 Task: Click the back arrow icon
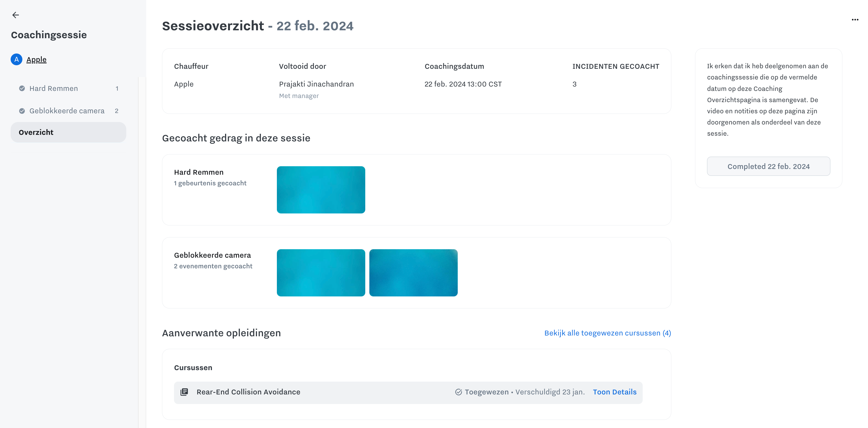[16, 15]
